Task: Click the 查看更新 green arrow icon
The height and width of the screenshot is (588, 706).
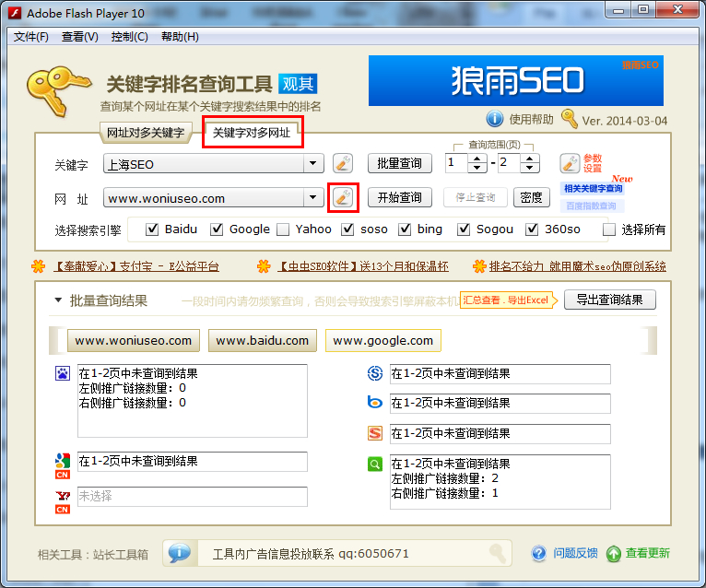Action: point(614,553)
